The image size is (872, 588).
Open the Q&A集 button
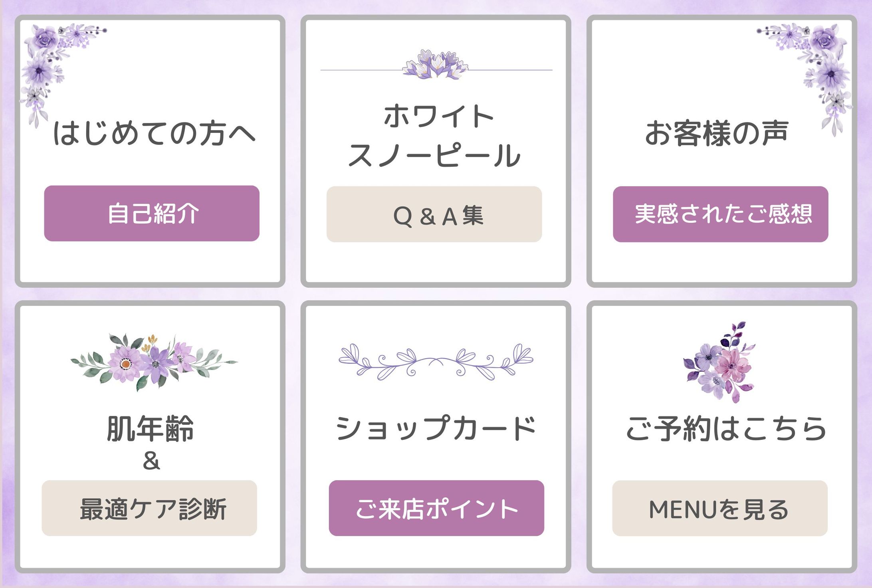[434, 214]
